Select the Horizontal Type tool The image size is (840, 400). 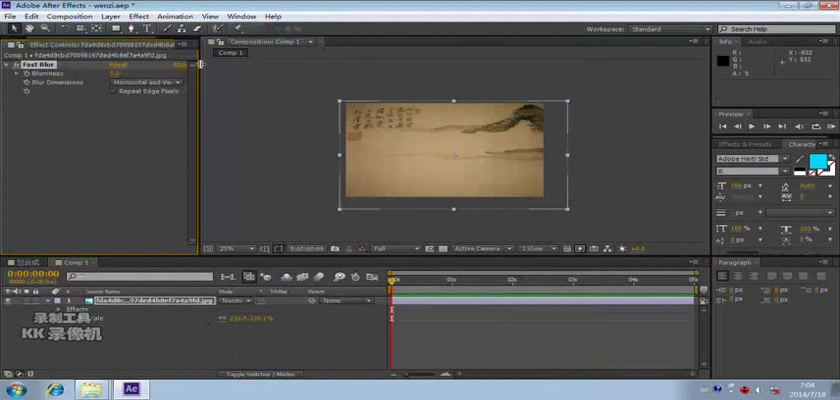pyautogui.click(x=146, y=28)
